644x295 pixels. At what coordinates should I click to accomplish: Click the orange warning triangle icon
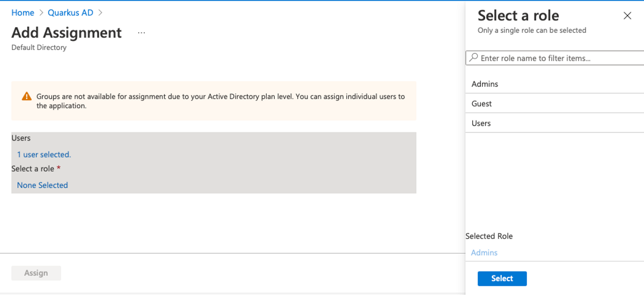point(26,97)
